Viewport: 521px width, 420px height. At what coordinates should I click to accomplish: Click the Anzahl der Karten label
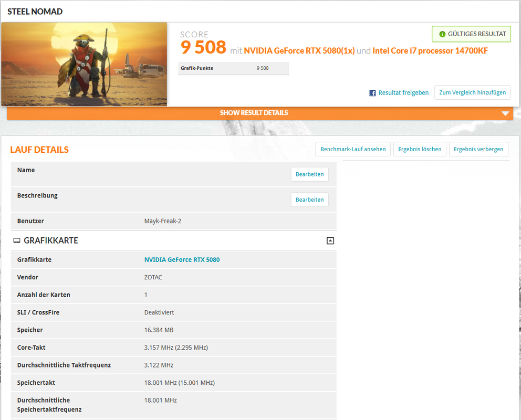click(x=44, y=295)
